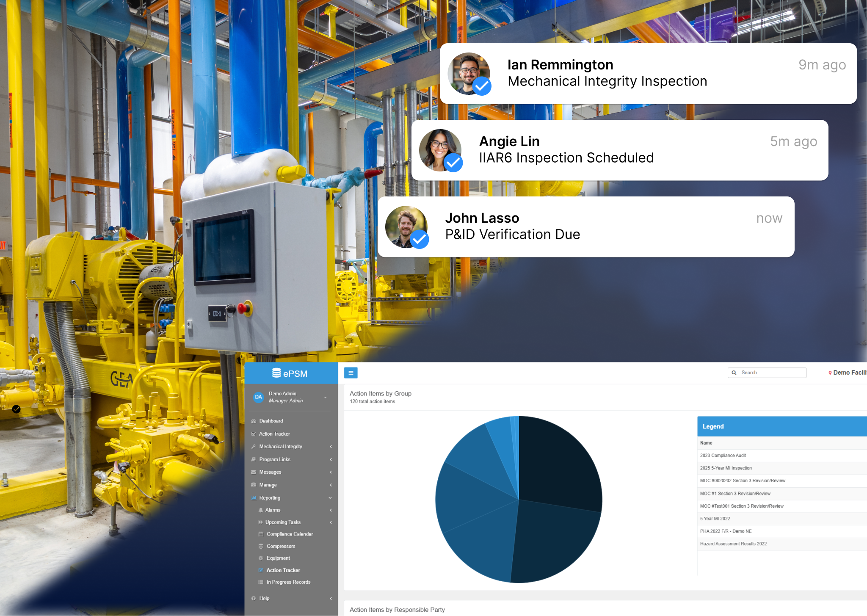Click the Mechanical Integrity wrench icon
867x616 pixels.
(x=254, y=446)
